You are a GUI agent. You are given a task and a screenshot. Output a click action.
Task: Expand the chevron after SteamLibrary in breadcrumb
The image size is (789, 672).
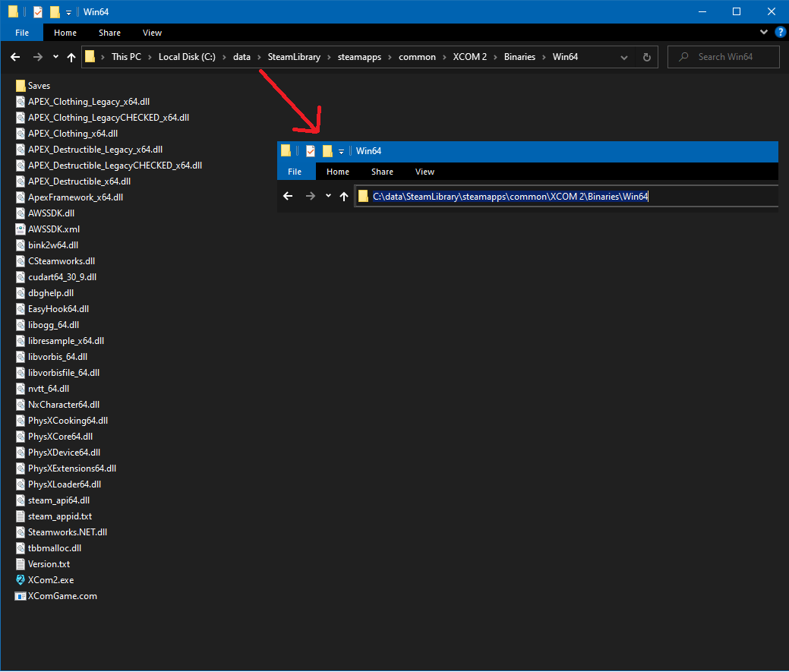(329, 58)
